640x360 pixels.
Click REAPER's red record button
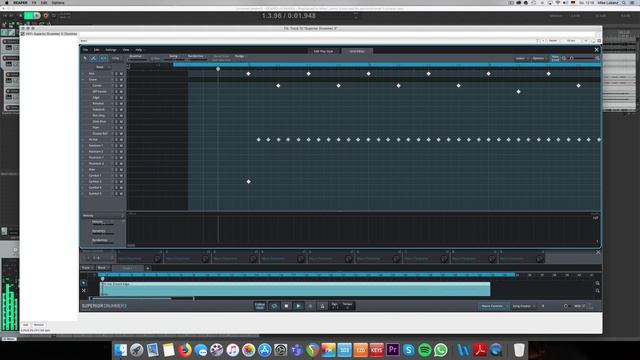pyautogui.click(x=46, y=16)
